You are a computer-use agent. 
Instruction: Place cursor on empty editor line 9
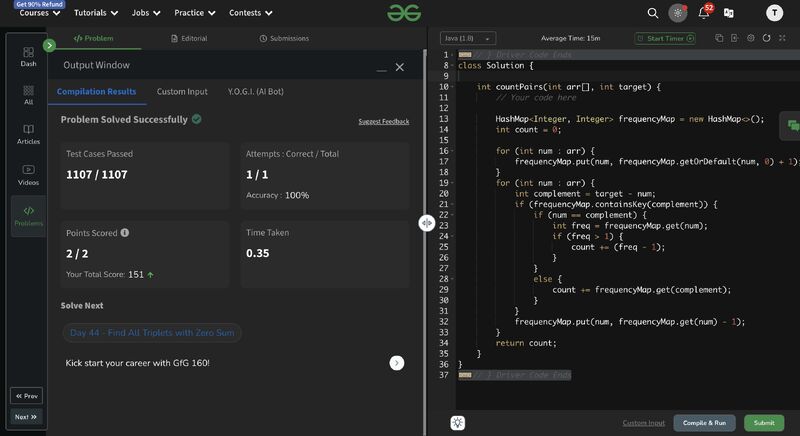point(628,76)
